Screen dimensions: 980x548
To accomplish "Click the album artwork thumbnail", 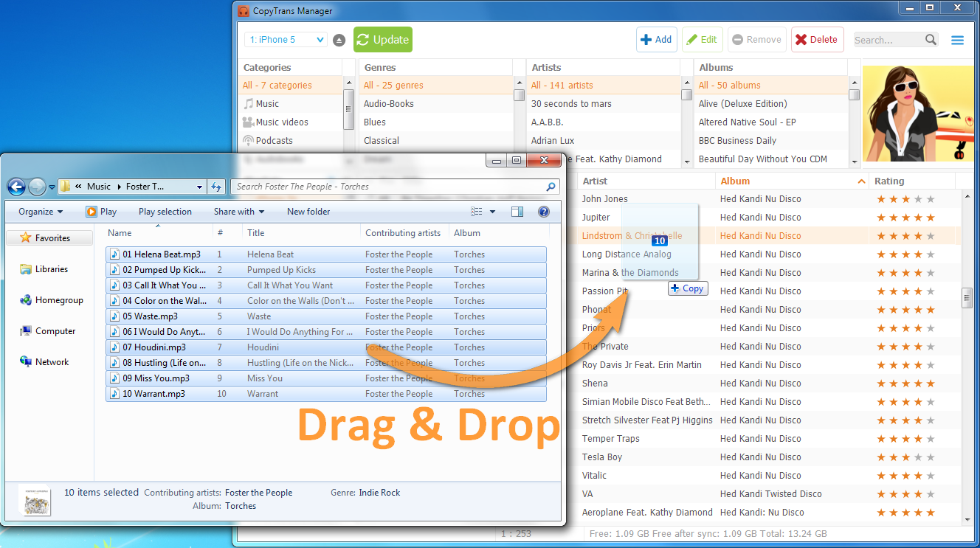I will click(x=920, y=114).
